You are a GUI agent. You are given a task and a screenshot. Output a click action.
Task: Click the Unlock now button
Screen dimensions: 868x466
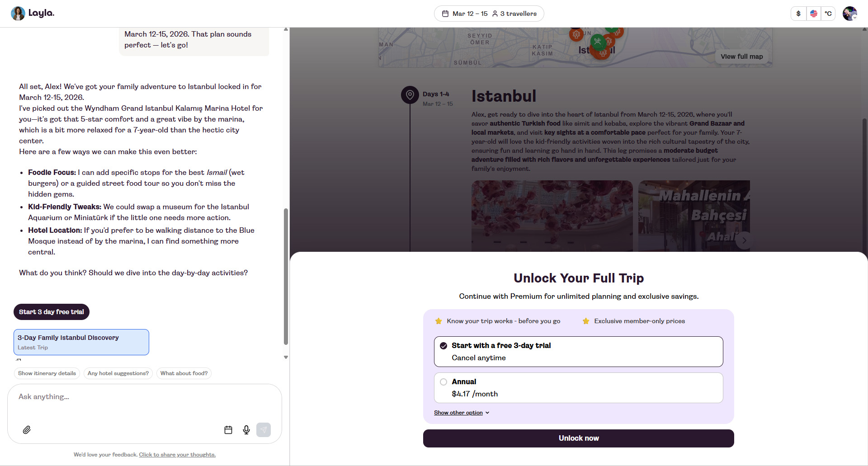[578, 438]
